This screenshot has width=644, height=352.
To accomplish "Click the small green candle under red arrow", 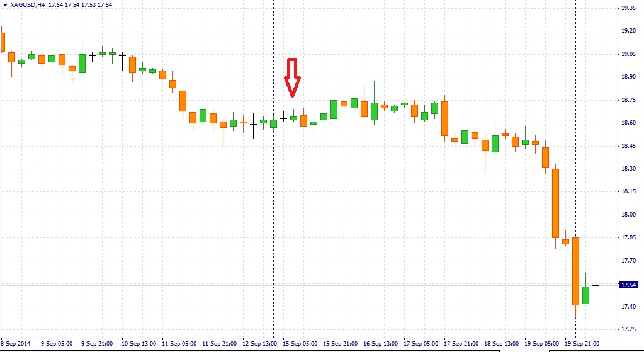I will tap(293, 118).
